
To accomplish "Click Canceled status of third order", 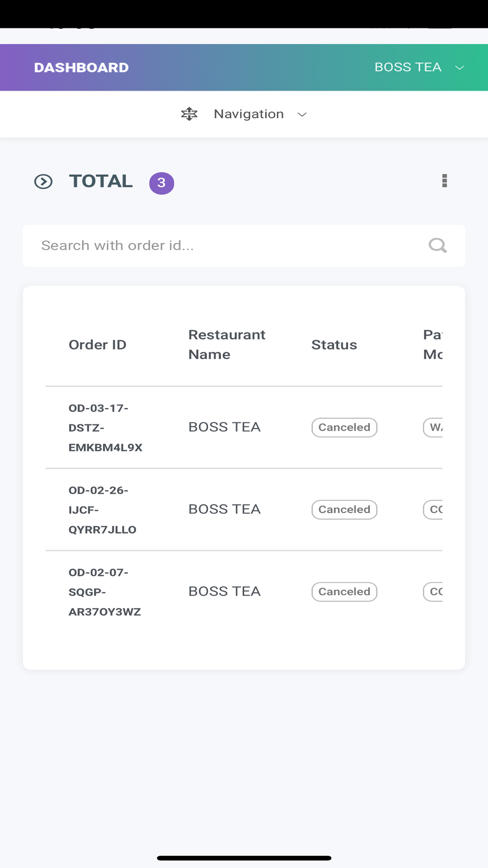I will click(x=345, y=591).
